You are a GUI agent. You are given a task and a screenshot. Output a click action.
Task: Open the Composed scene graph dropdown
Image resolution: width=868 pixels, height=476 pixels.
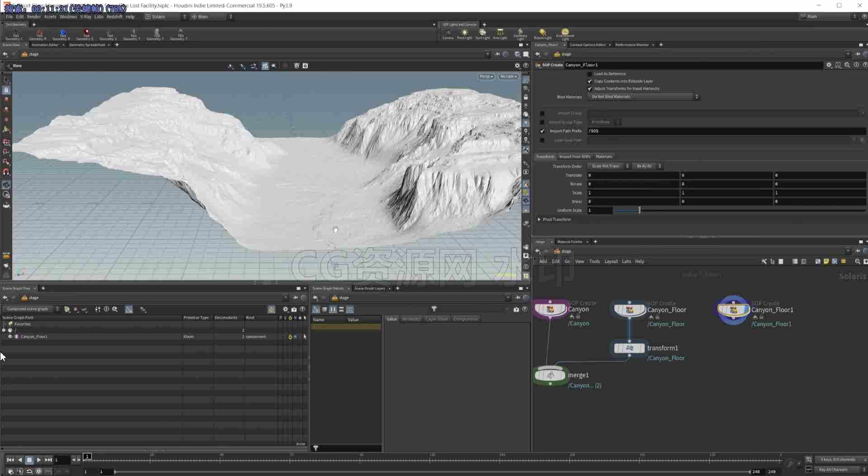pyautogui.click(x=31, y=309)
